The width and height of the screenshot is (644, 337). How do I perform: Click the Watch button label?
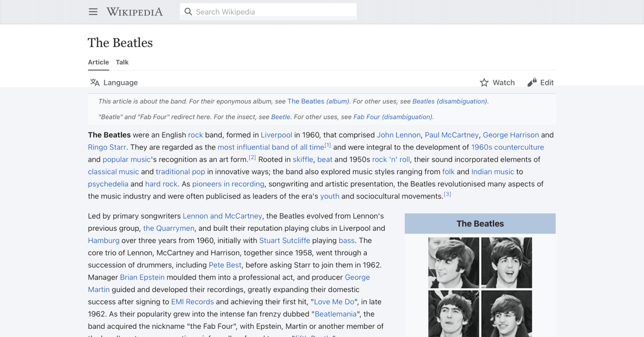pyautogui.click(x=504, y=82)
